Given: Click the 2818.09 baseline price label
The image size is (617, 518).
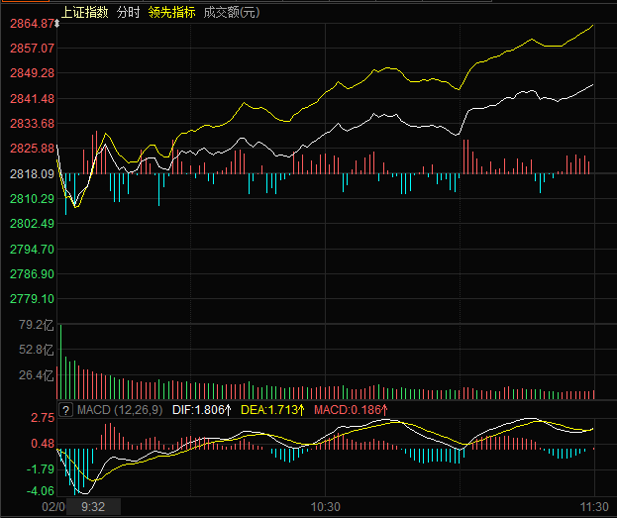Looking at the screenshot, I should (33, 174).
